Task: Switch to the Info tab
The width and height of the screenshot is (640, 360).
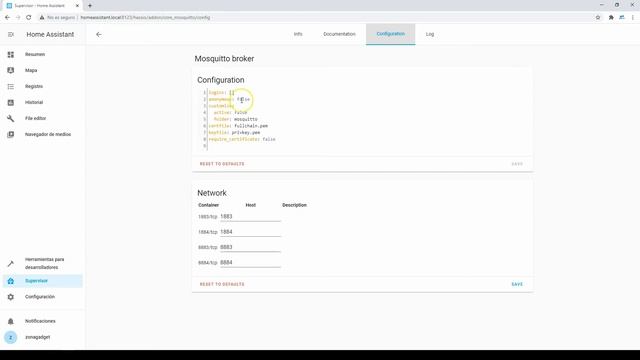Action: (298, 34)
